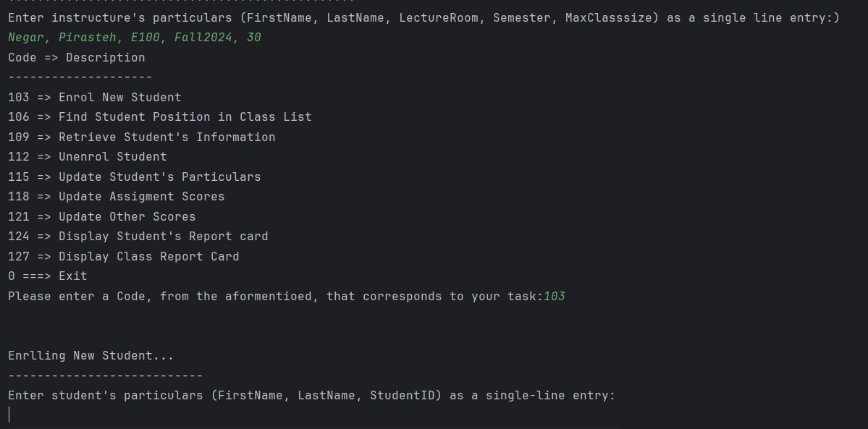The width and height of the screenshot is (868, 429).
Task: Click the '127 => Display Class Report Card' line
Action: 124,256
